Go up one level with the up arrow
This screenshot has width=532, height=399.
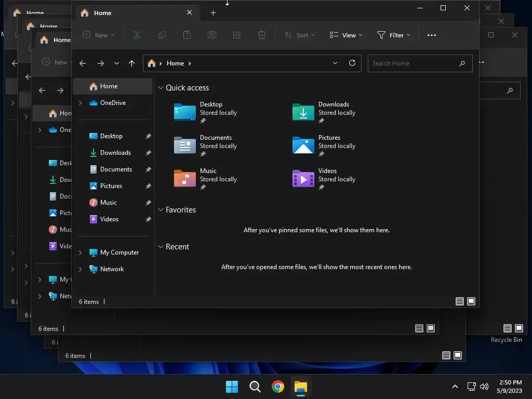coord(131,63)
